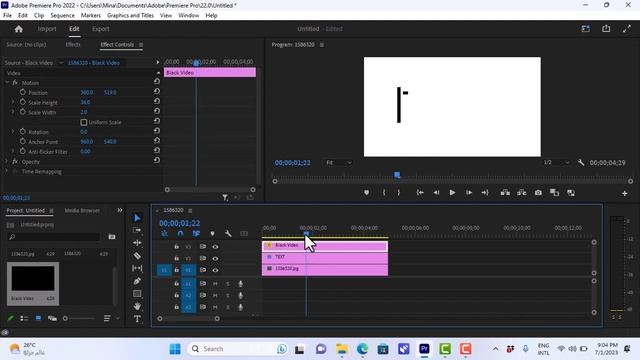640x360 pixels.
Task: Select the Pen tool
Action: click(137, 281)
